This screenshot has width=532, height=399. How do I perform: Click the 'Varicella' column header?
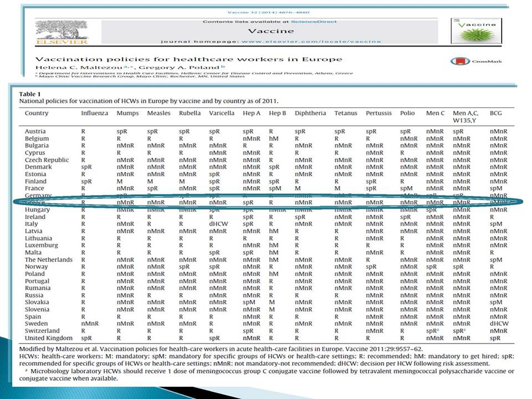click(x=222, y=113)
